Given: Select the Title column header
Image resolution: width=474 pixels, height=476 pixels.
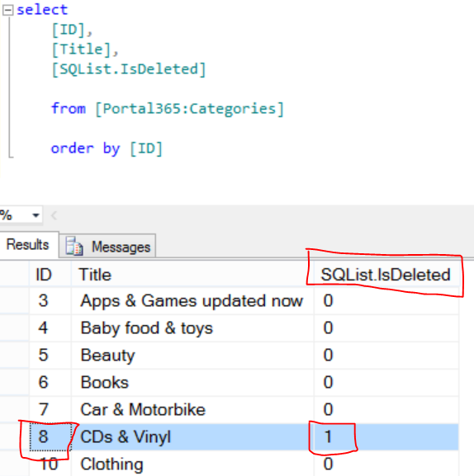Looking at the screenshot, I should pos(192,275).
